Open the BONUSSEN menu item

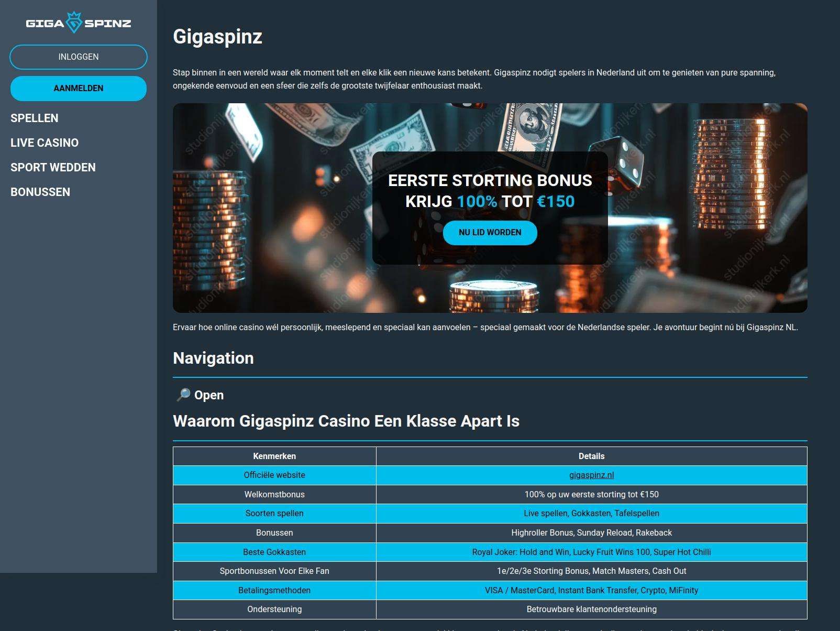(x=40, y=192)
